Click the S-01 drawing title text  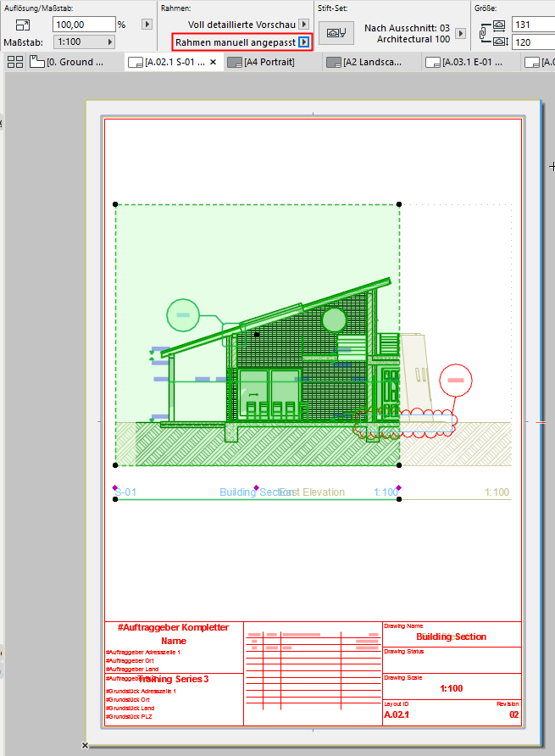click(x=126, y=492)
